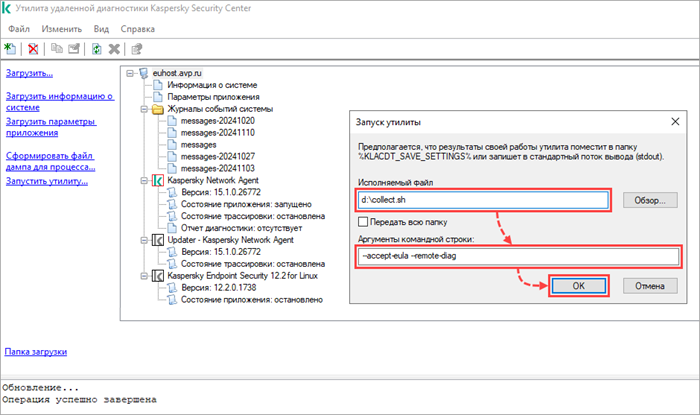Click Загрузить информацию о системе link
Image resolution: width=700 pixels, height=415 pixels.
pyautogui.click(x=60, y=102)
